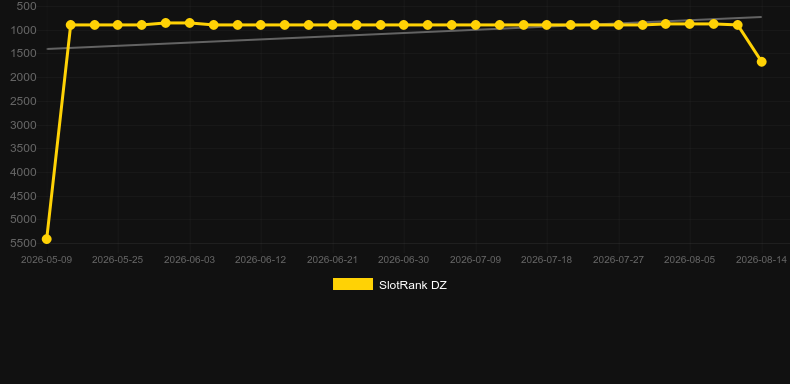Click the 3500 y-axis value
The height and width of the screenshot is (384, 790).
point(24,148)
